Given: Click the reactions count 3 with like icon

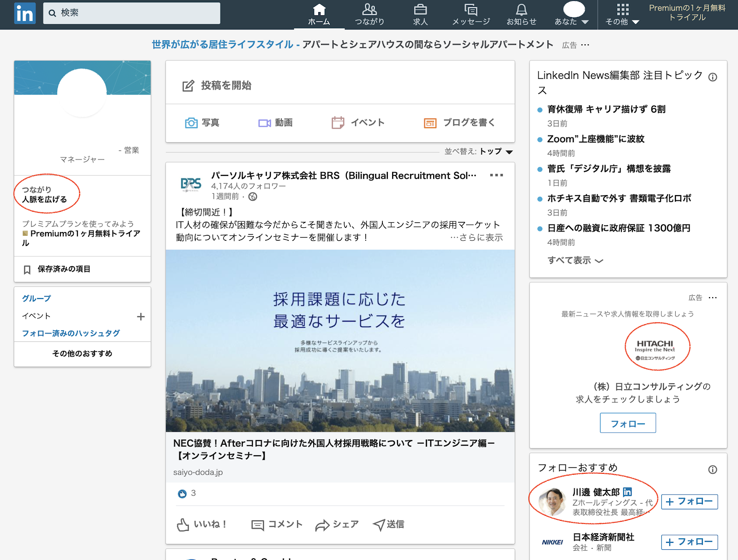Looking at the screenshot, I should coord(187,493).
